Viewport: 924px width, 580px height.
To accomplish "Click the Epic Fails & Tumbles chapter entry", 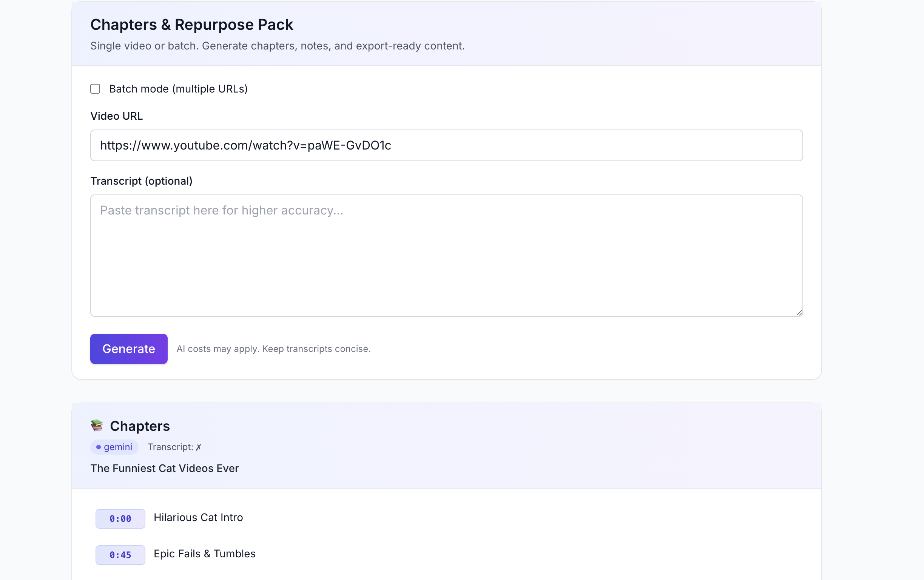I will pyautogui.click(x=204, y=554).
